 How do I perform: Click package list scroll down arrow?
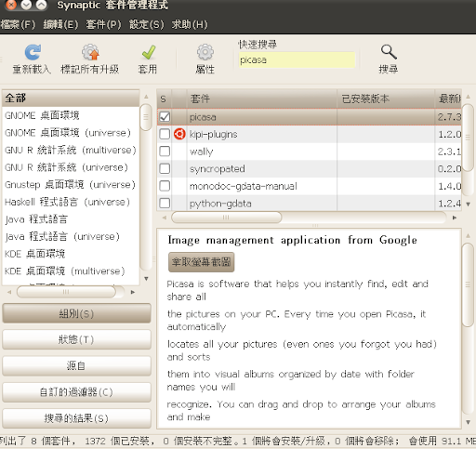[468, 204]
